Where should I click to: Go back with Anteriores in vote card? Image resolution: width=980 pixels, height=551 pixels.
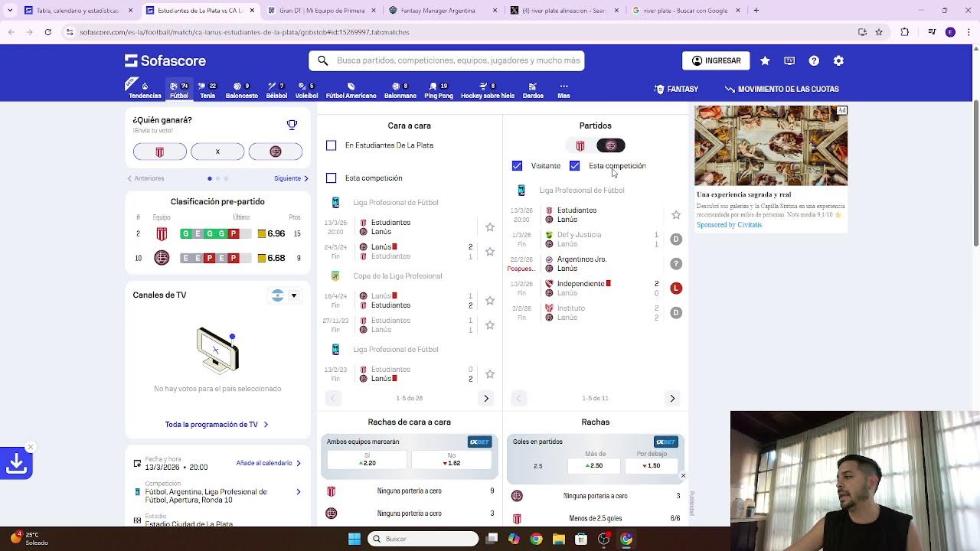(x=145, y=178)
